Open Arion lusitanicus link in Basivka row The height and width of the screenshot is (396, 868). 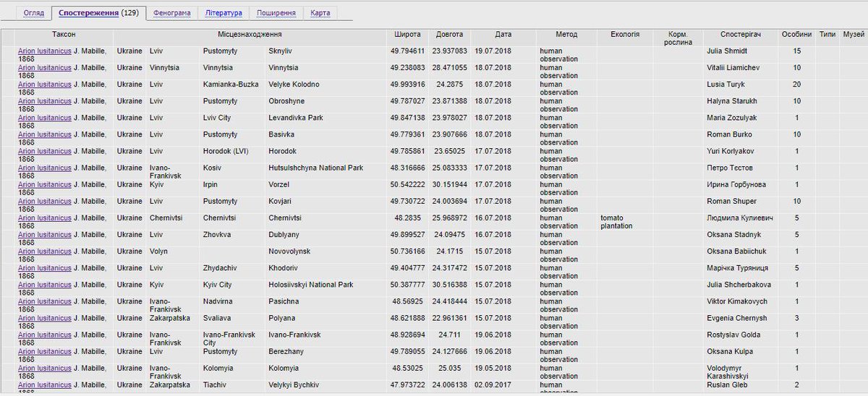point(45,134)
